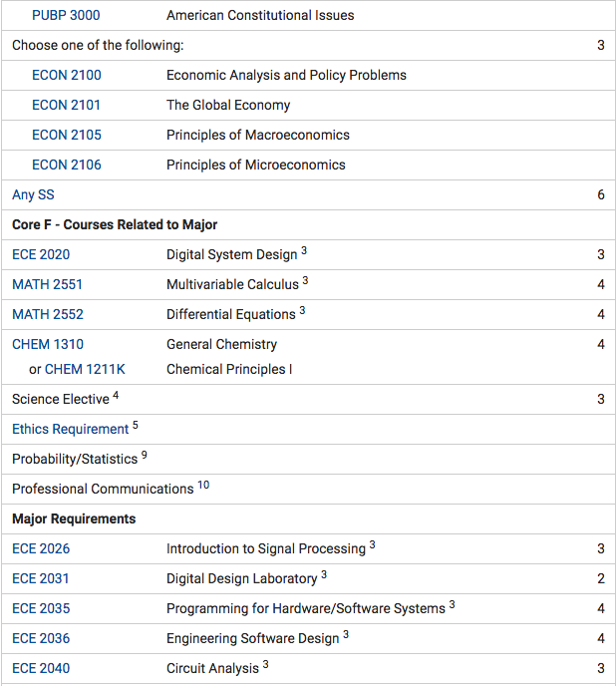Viewport: 616px width, 686px height.
Task: Click the Core F section heading
Action: tap(115, 225)
